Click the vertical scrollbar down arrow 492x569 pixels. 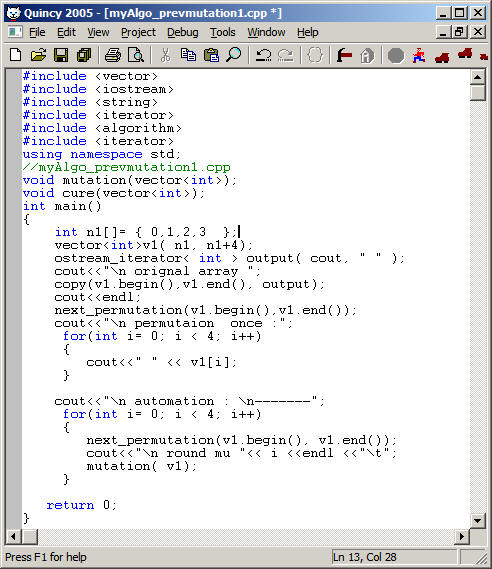[x=477, y=521]
